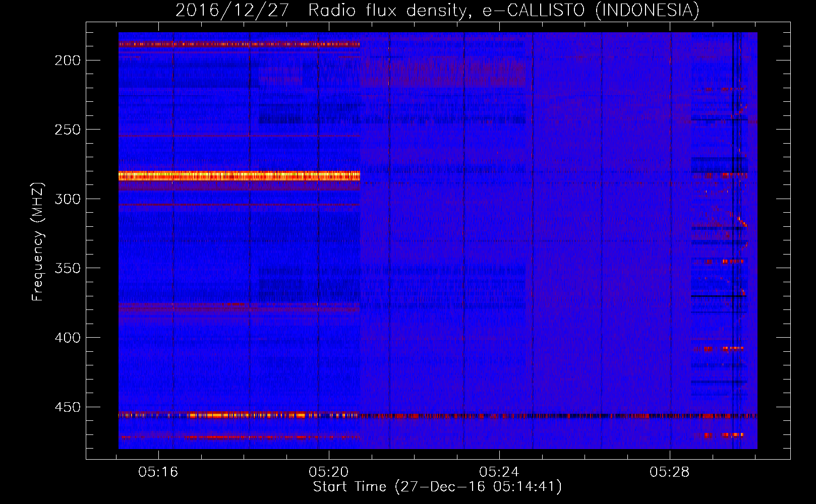This screenshot has width=816, height=504.
Task: Select the 200 frequency axis label
Action: tap(67, 60)
